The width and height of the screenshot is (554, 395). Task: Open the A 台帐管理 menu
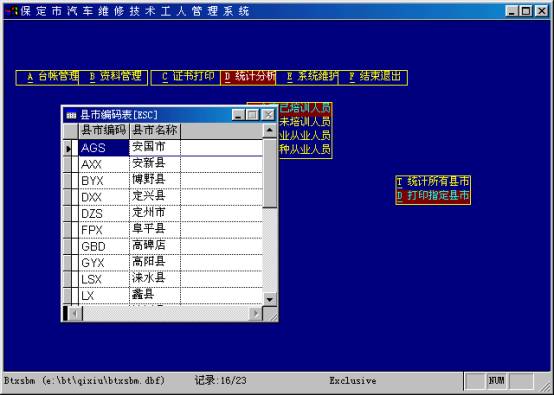tap(48, 78)
